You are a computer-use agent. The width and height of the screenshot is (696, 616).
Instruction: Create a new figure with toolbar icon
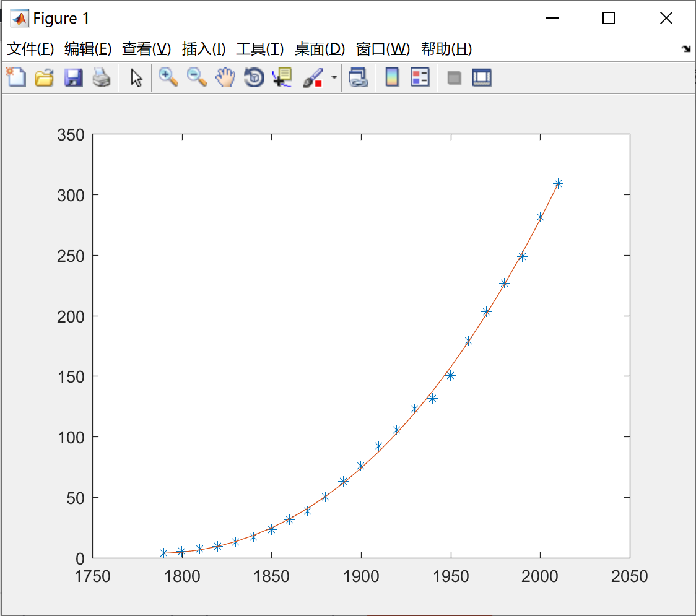pos(17,77)
